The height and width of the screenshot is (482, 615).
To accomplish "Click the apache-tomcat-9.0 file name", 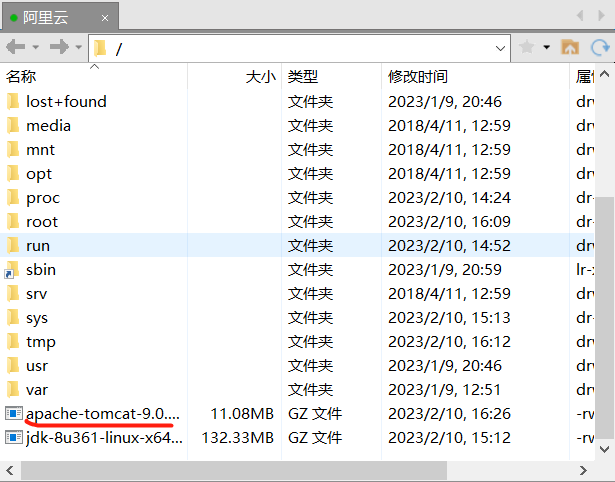I will coord(103,414).
